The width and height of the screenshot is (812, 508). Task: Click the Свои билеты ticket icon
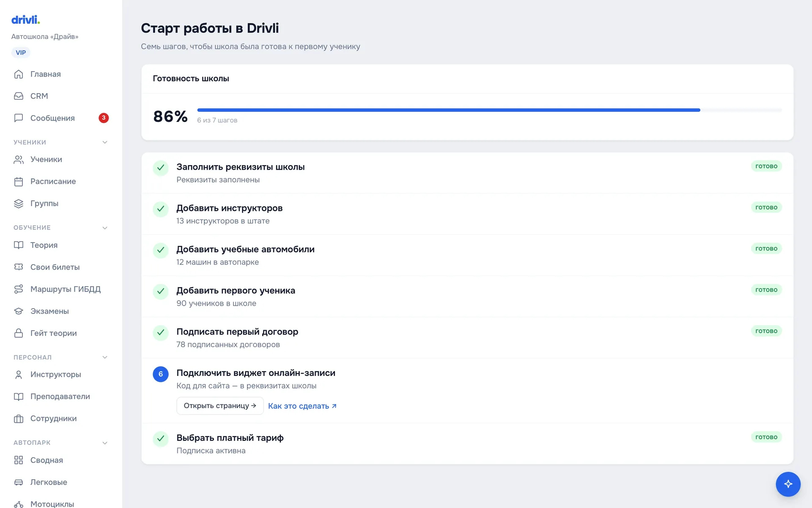tap(19, 267)
